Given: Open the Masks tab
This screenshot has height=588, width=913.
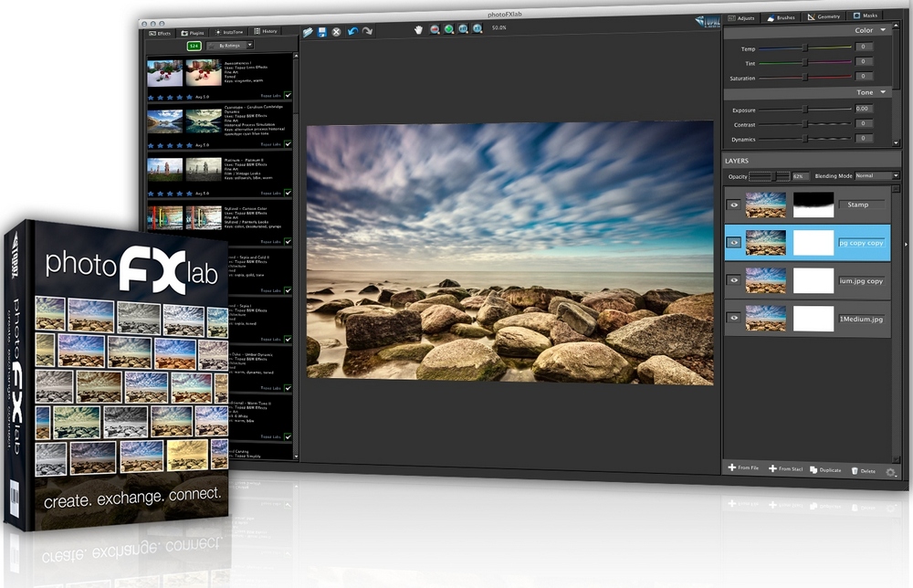Looking at the screenshot, I should coord(866,16).
